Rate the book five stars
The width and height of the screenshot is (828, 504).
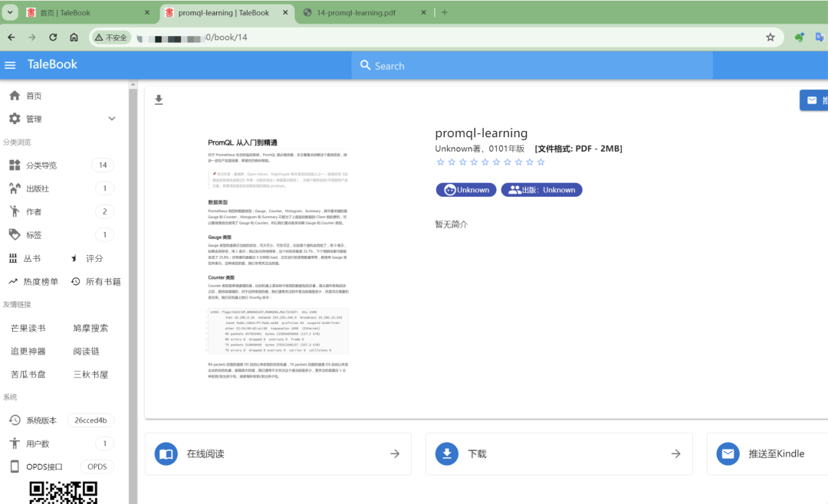click(x=485, y=162)
